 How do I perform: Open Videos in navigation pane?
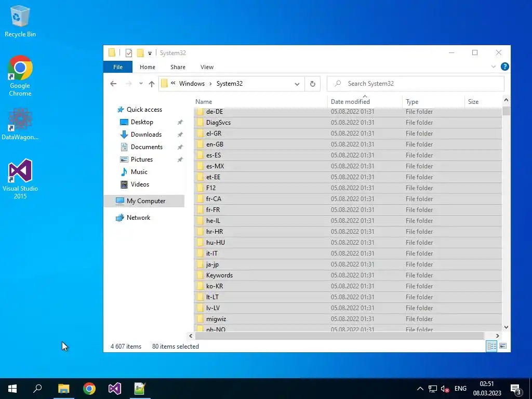point(140,184)
